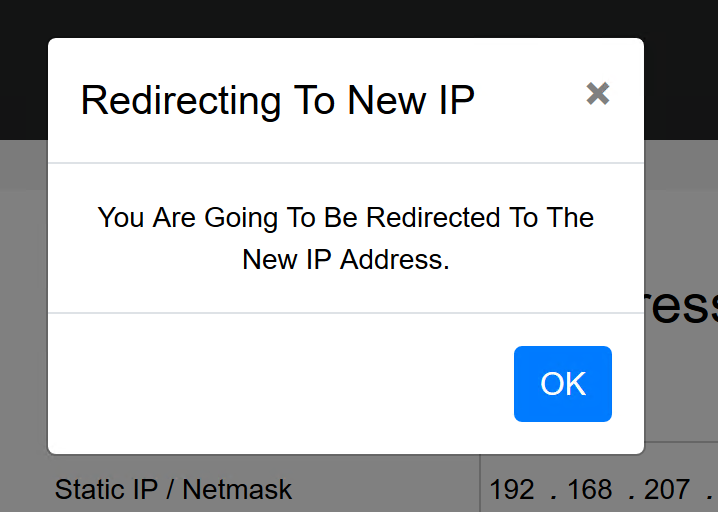Viewport: 718px width, 512px height.
Task: Click the 192 octet of the static IP
Action: tap(512, 489)
